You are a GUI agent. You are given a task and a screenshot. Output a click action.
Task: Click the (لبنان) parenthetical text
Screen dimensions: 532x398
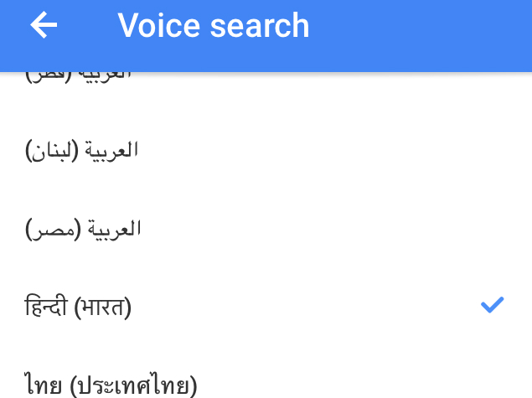click(x=53, y=152)
